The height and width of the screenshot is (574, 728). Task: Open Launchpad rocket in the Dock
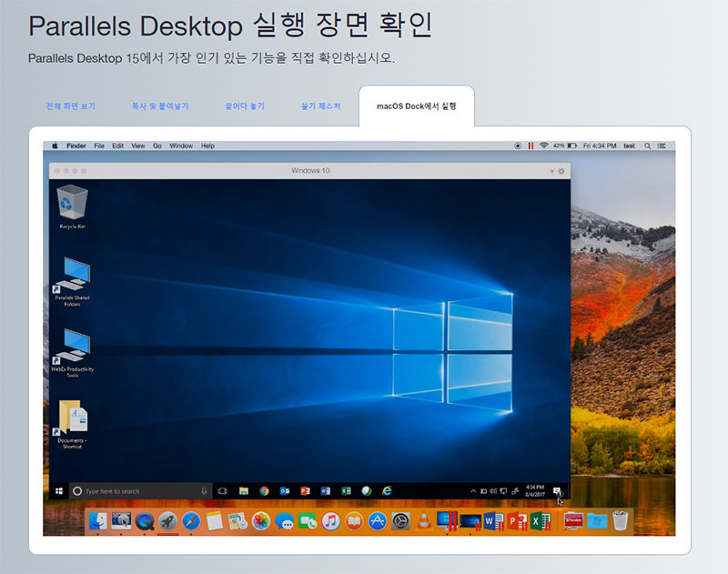(x=167, y=521)
